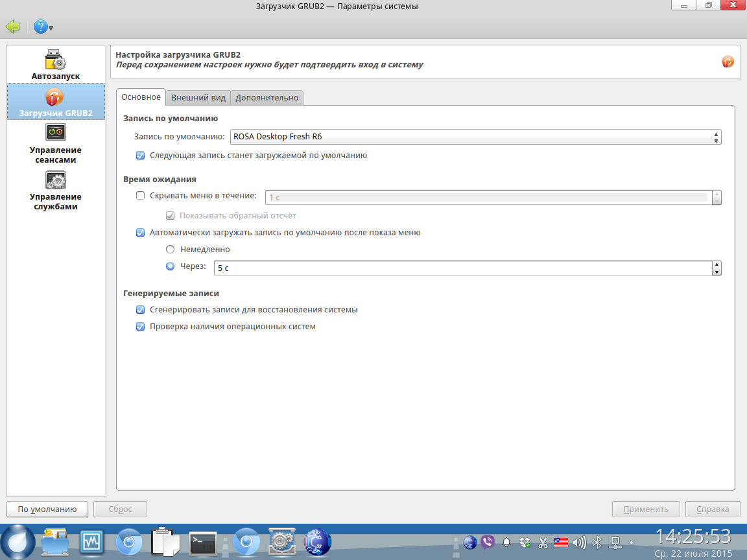Enable 'Скрывать меню в течение' checkbox
The height and width of the screenshot is (560, 747).
tap(140, 195)
